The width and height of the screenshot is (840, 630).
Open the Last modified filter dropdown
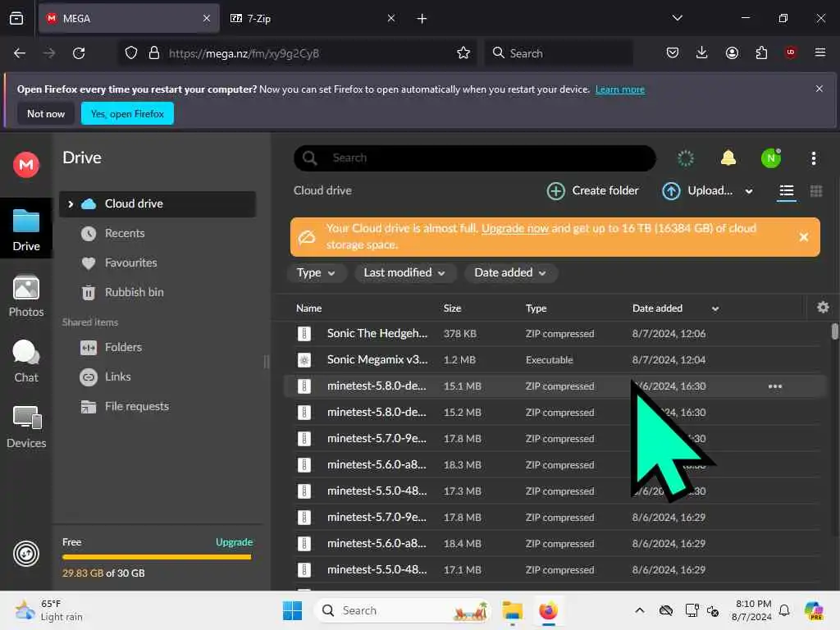(404, 272)
